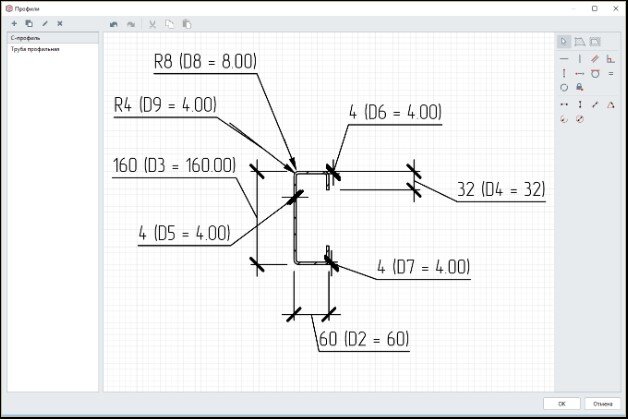628x419 pixels.
Task: Choose the polygon contour tool
Action: (x=580, y=42)
